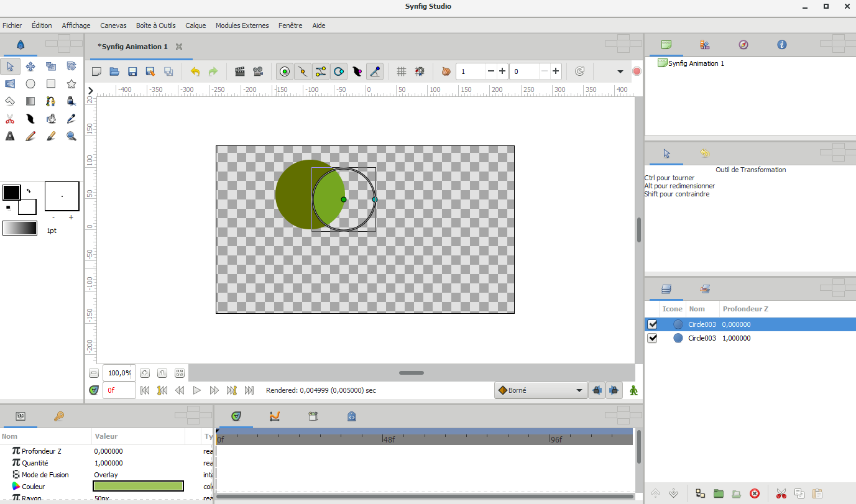
Task: Select the Star tool
Action: pyautogui.click(x=71, y=84)
